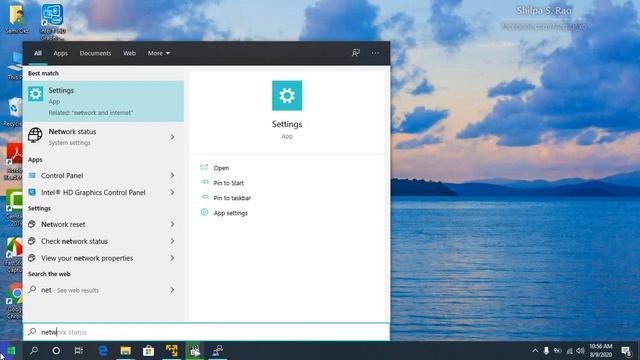The image size is (640, 360).
Task: Click the Open action icon in preview
Action: click(x=204, y=167)
